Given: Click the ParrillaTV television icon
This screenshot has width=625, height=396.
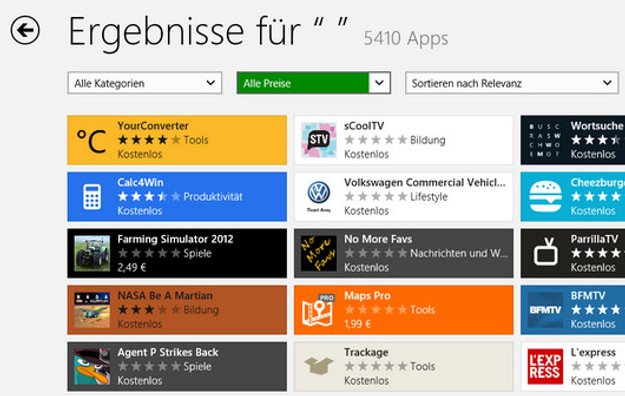Looking at the screenshot, I should (546, 252).
